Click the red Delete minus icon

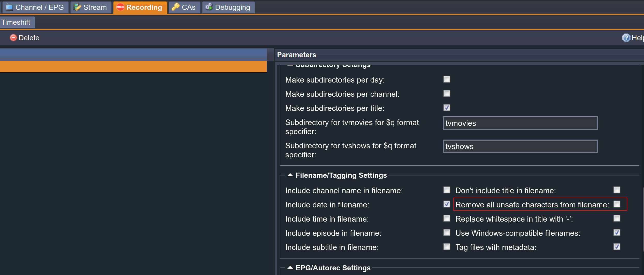pos(13,38)
